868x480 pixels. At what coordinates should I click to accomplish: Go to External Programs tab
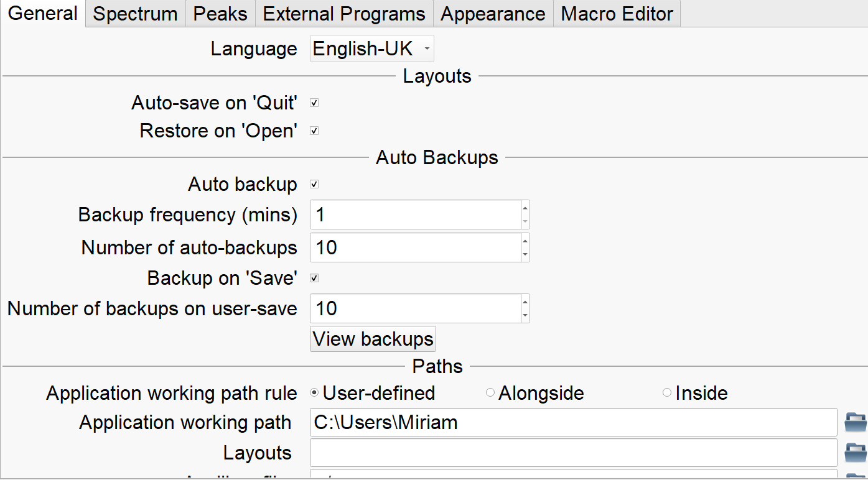344,14
